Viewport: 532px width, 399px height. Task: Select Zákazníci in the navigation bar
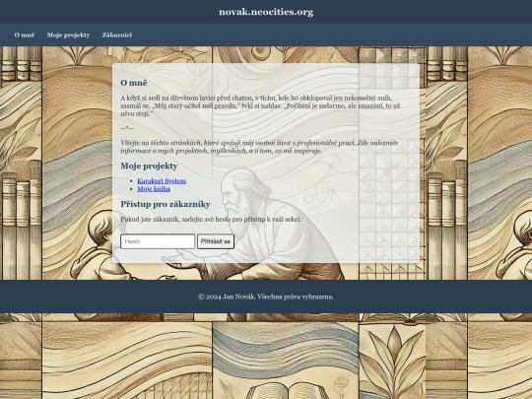tap(117, 34)
